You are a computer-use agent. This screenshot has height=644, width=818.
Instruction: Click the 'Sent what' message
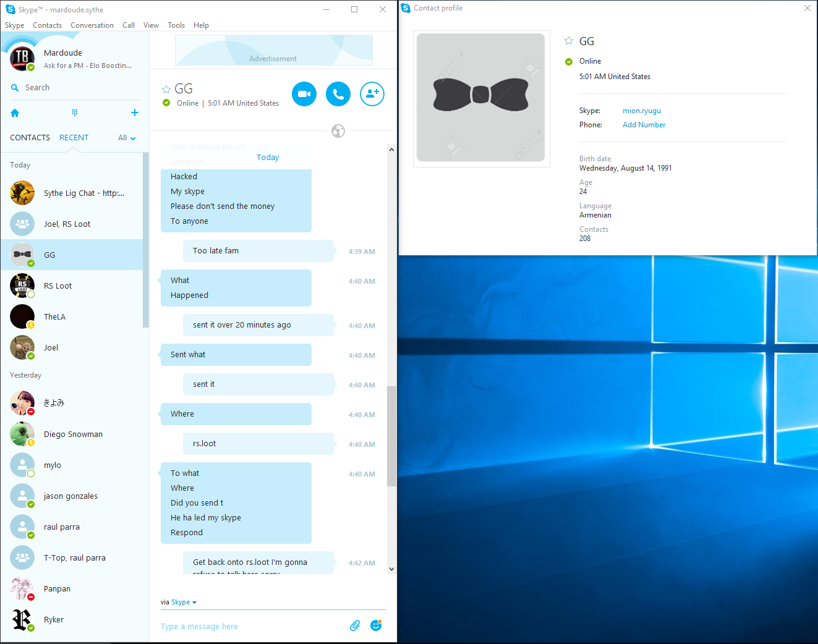(x=236, y=355)
